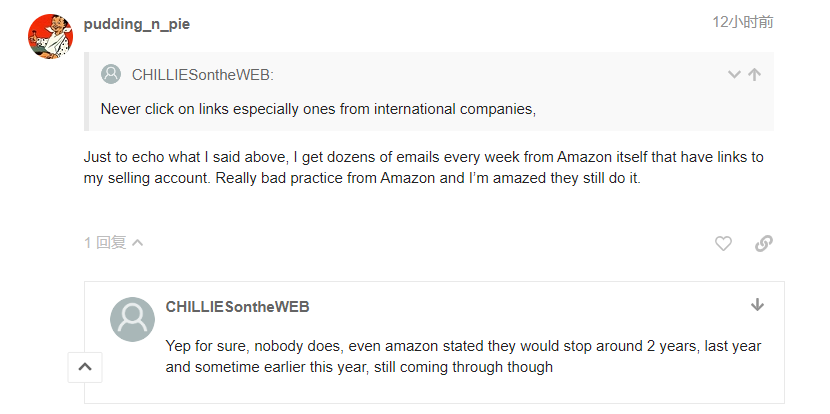Click the quoted text "Never click on links"
The image size is (830, 414).
[x=165, y=109]
